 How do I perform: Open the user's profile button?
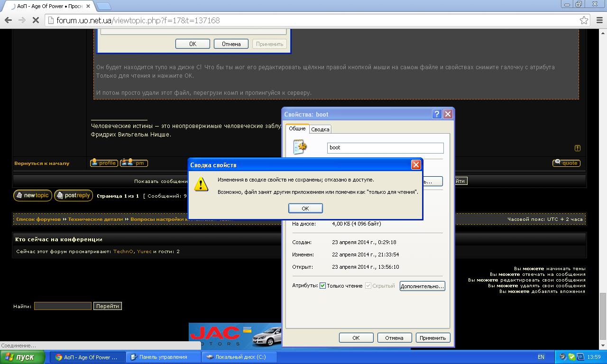pos(104,163)
